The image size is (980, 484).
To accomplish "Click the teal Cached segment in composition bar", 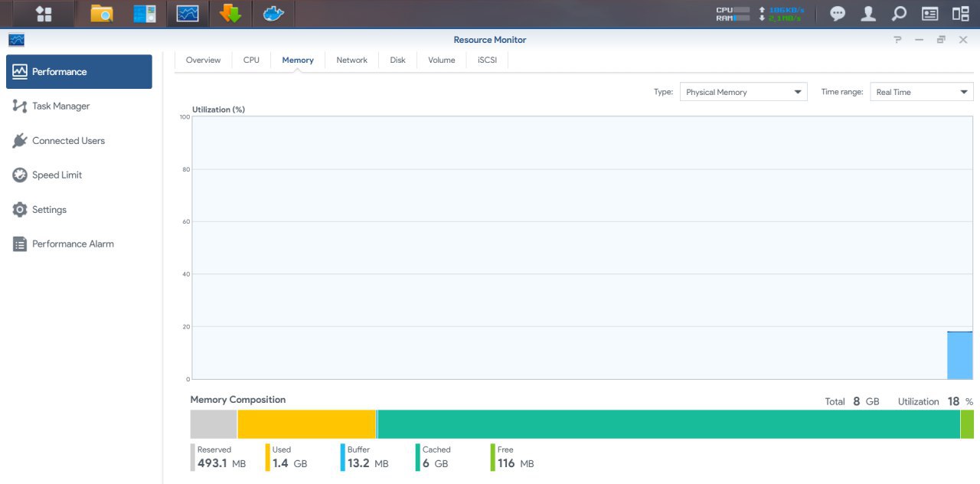I will [x=669, y=424].
